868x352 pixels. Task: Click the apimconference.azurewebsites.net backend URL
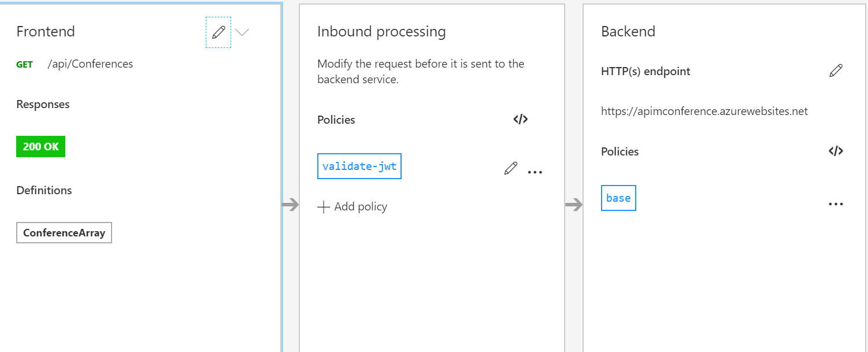pyautogui.click(x=704, y=112)
